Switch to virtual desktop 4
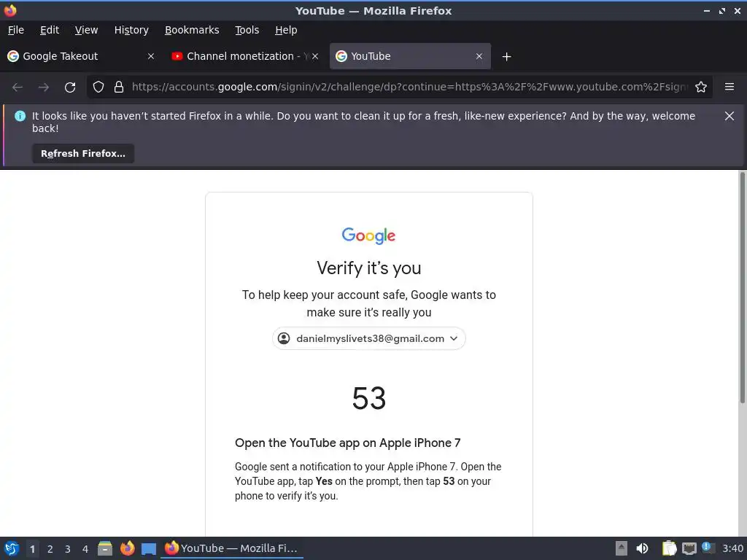The height and width of the screenshot is (560, 747). pyautogui.click(x=85, y=549)
